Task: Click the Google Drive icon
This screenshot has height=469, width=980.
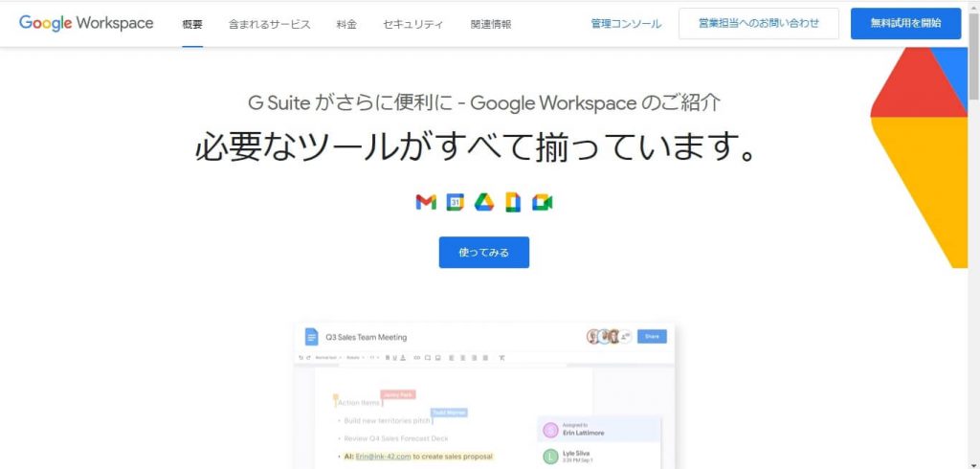Action: point(483,202)
